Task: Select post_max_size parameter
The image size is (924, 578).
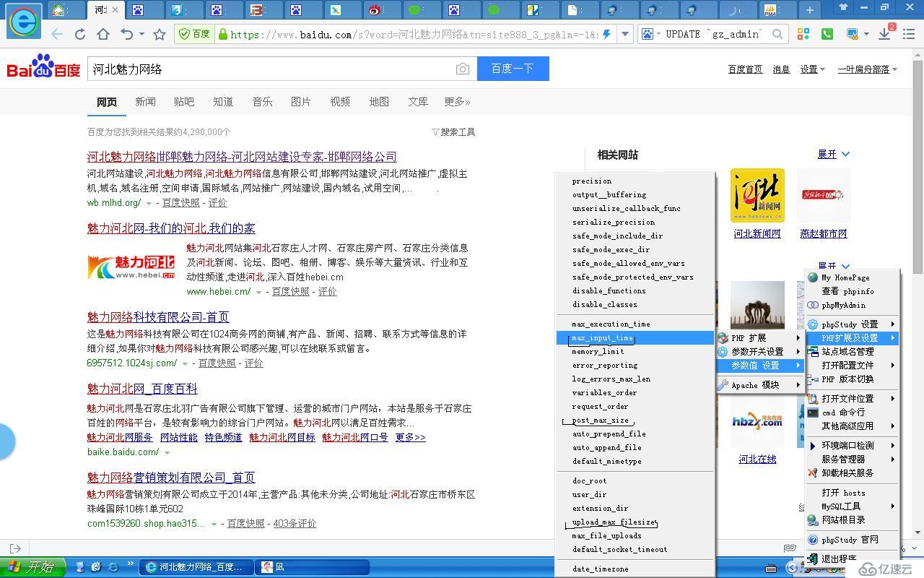Action: (635, 420)
